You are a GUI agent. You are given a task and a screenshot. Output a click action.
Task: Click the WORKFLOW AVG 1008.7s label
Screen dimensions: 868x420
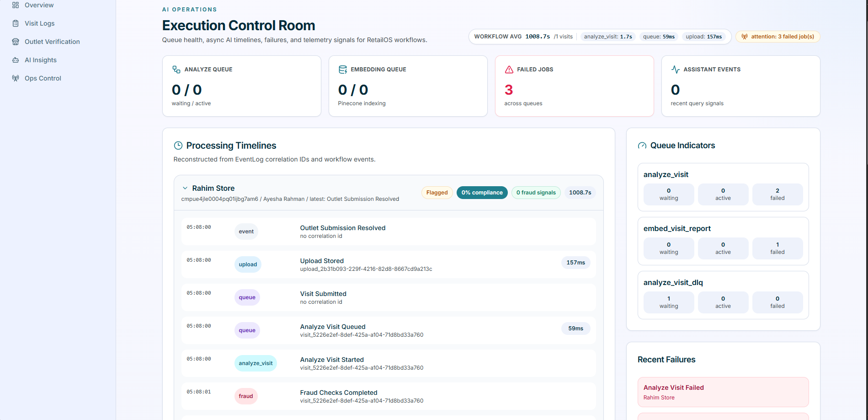pyautogui.click(x=512, y=37)
